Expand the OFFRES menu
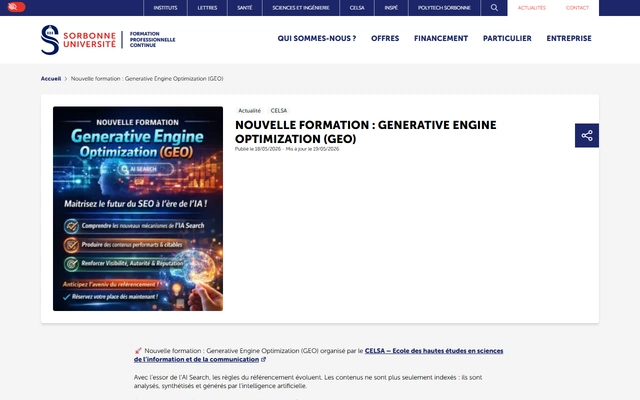The height and width of the screenshot is (400, 640). pos(385,38)
